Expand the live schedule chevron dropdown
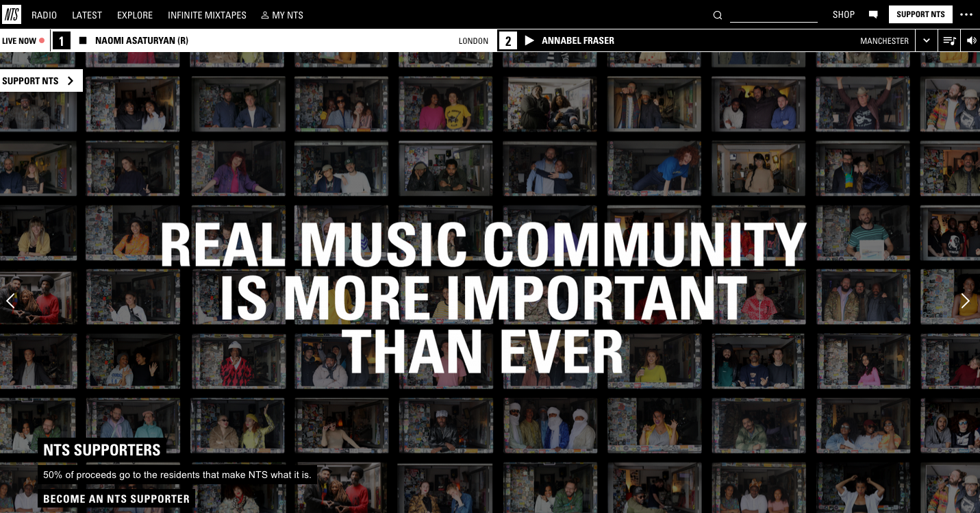Viewport: 980px width, 513px height. [x=927, y=40]
